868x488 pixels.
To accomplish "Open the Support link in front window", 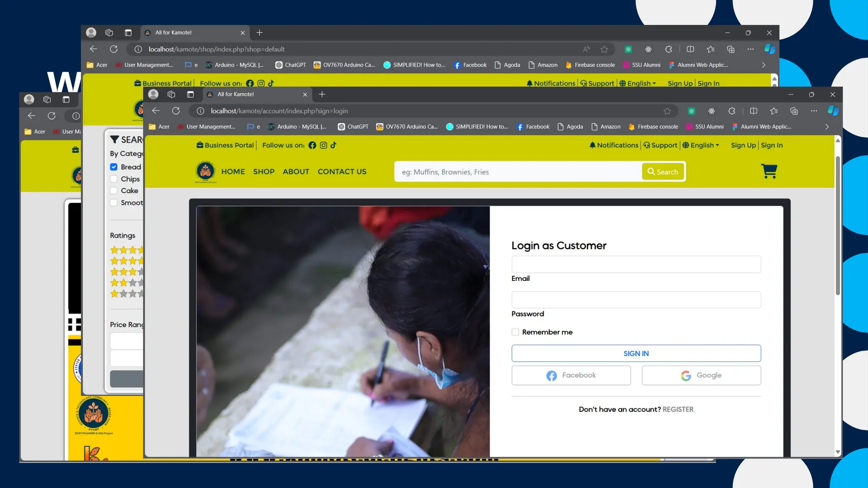I will (660, 145).
